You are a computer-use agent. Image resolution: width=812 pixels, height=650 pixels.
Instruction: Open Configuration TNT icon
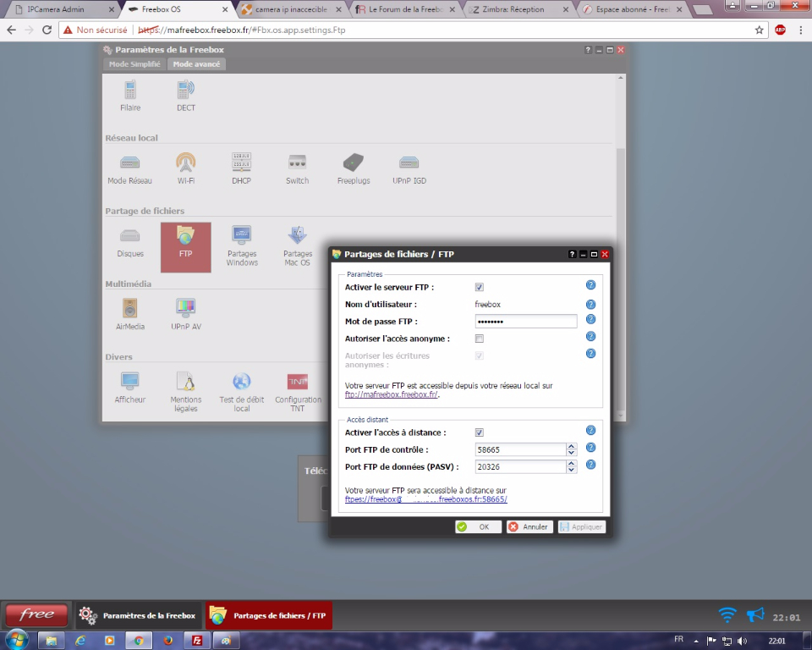(x=298, y=392)
